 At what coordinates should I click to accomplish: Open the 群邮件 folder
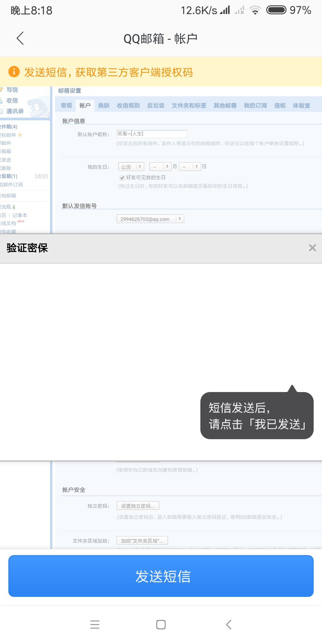5,143
